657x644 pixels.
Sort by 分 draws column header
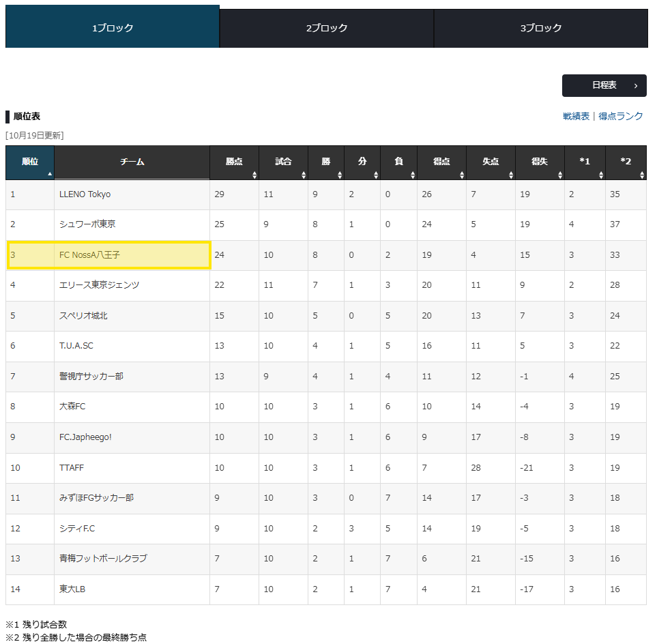[x=362, y=162]
